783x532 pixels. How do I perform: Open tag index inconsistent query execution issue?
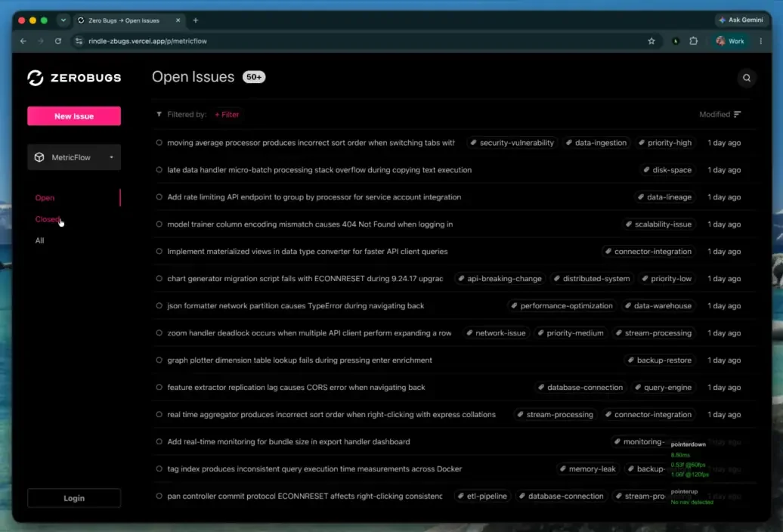tap(314, 469)
